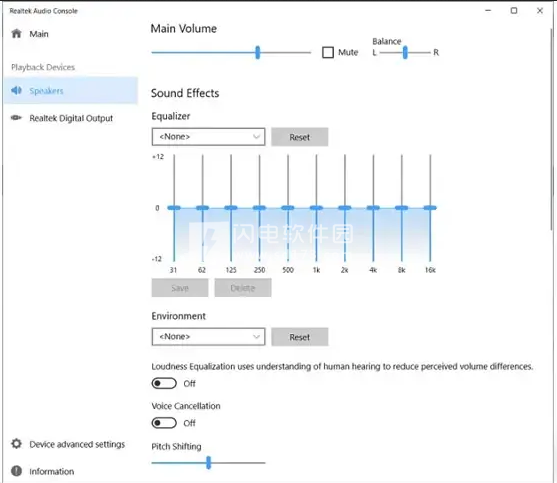Reset the Equalizer settings
557x483 pixels.
300,137
